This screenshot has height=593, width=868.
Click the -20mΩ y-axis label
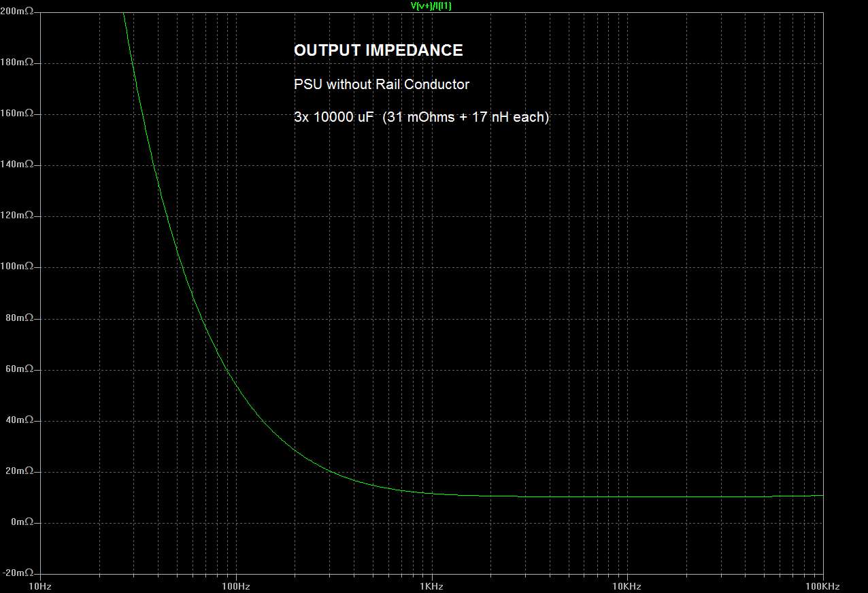(x=18, y=573)
